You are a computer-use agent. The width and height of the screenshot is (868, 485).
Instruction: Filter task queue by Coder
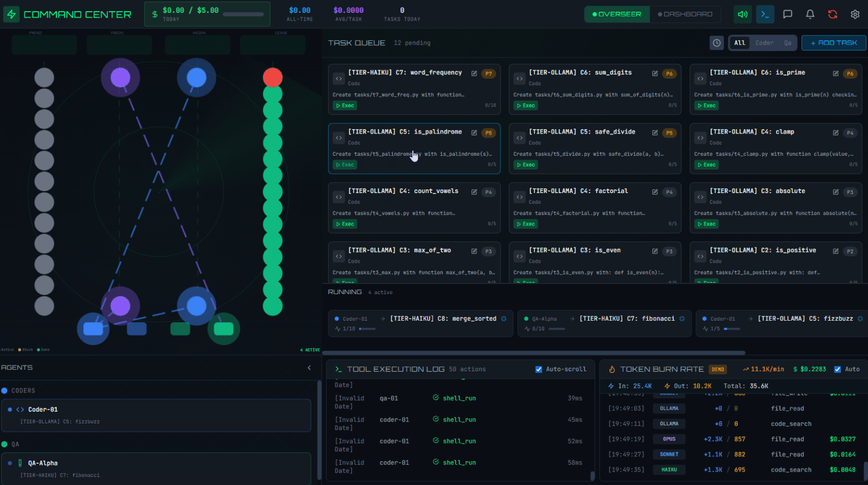click(765, 43)
